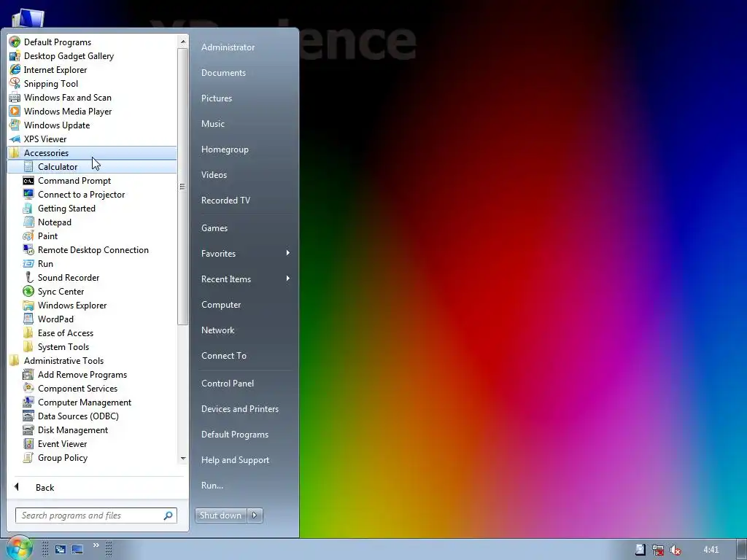Image resolution: width=747 pixels, height=560 pixels.
Task: Open Computer from the Start menu
Action: pos(244,305)
